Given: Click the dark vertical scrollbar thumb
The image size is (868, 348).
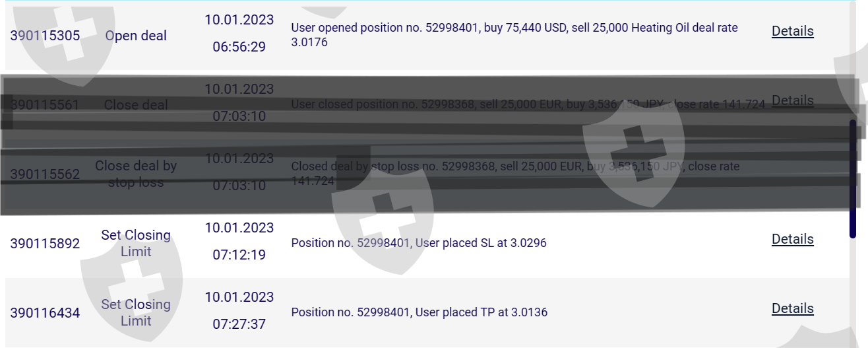Looking at the screenshot, I should [x=853, y=178].
